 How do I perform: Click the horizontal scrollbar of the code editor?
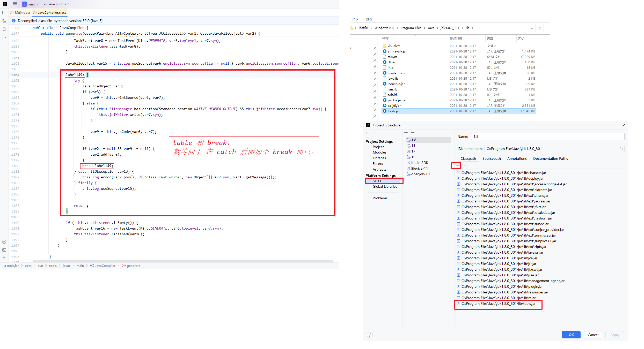pyautogui.click(x=183, y=261)
